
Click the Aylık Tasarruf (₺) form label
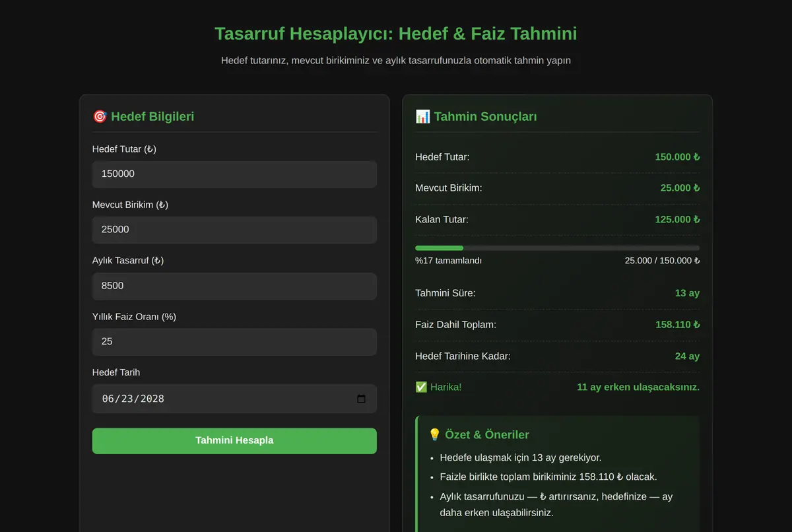coord(128,261)
